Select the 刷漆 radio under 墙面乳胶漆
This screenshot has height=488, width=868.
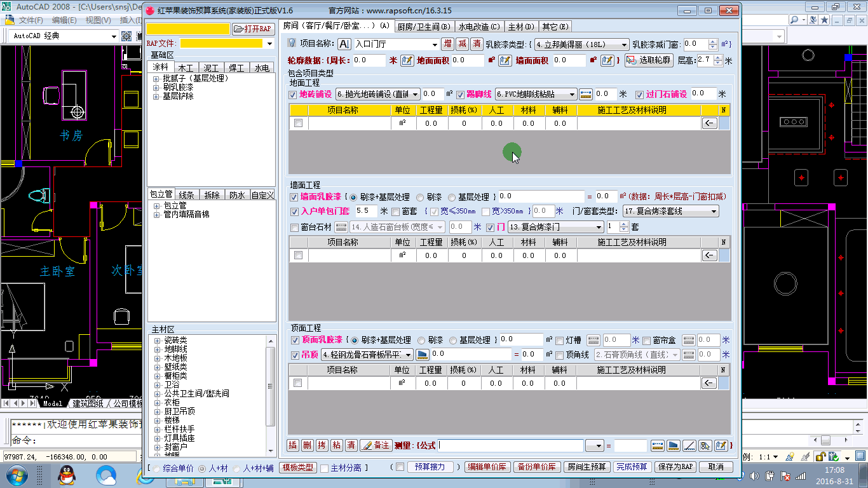pos(420,197)
